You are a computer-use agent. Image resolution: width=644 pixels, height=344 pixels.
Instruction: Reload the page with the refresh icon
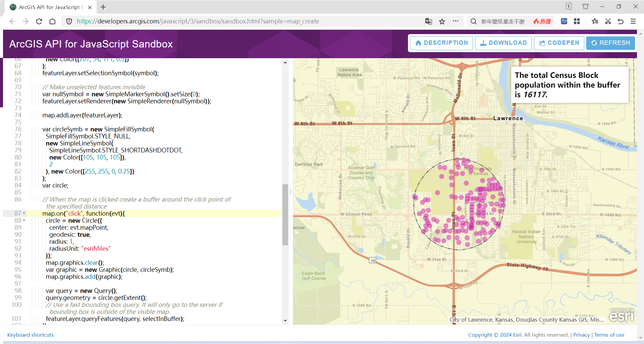[39, 21]
